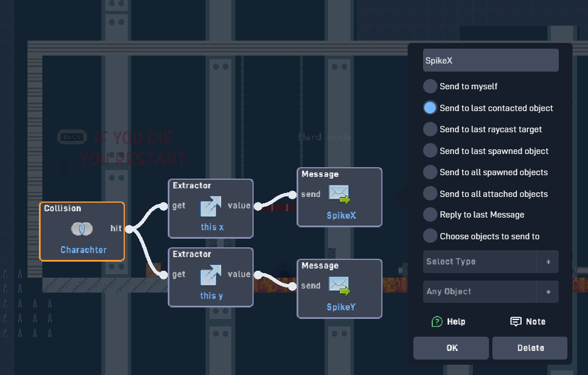Click the 'this x' Extractor value output port
588x375 pixels.
(x=258, y=206)
